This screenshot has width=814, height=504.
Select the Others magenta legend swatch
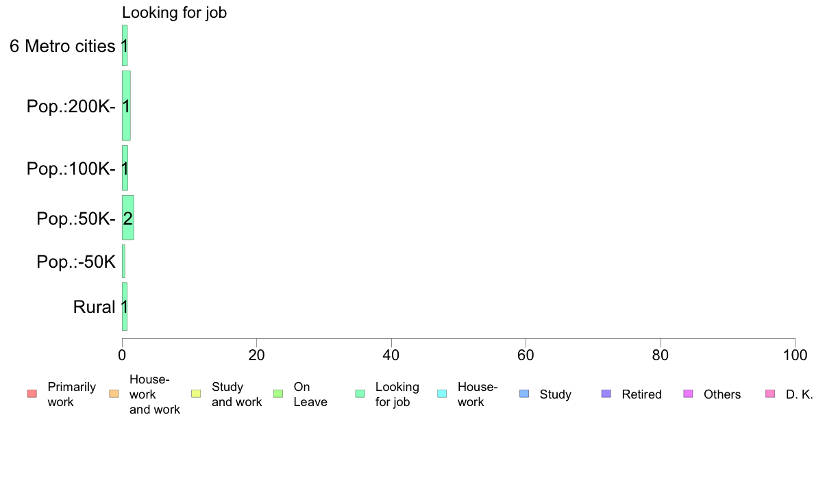(689, 394)
